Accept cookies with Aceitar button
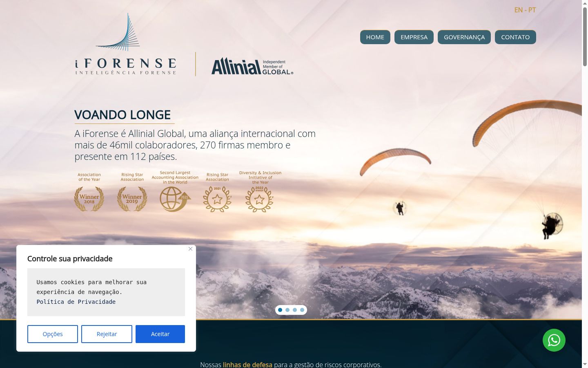Screen dimensions: 588x368 click(160, 334)
